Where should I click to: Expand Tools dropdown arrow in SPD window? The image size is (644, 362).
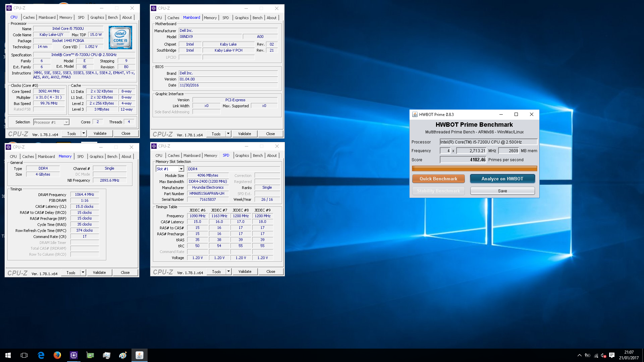(x=229, y=271)
